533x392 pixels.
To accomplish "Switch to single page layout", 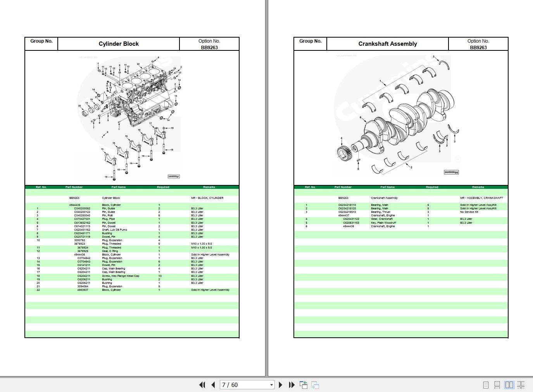I will [486, 385].
